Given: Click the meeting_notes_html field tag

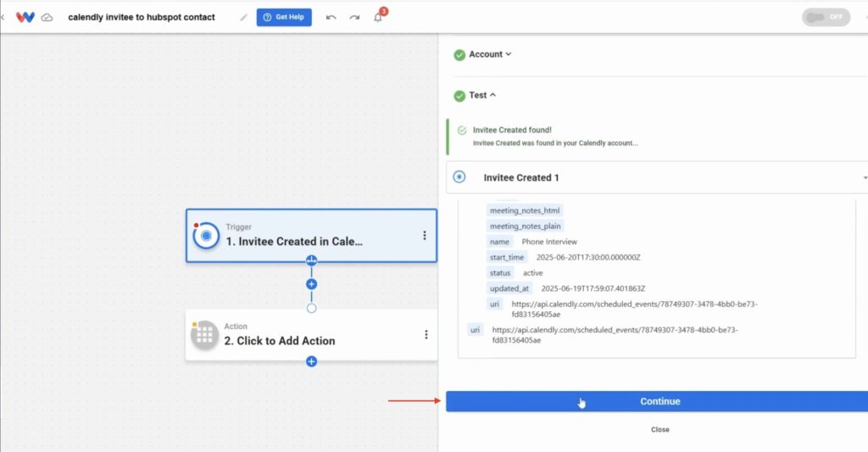Looking at the screenshot, I should coord(525,210).
